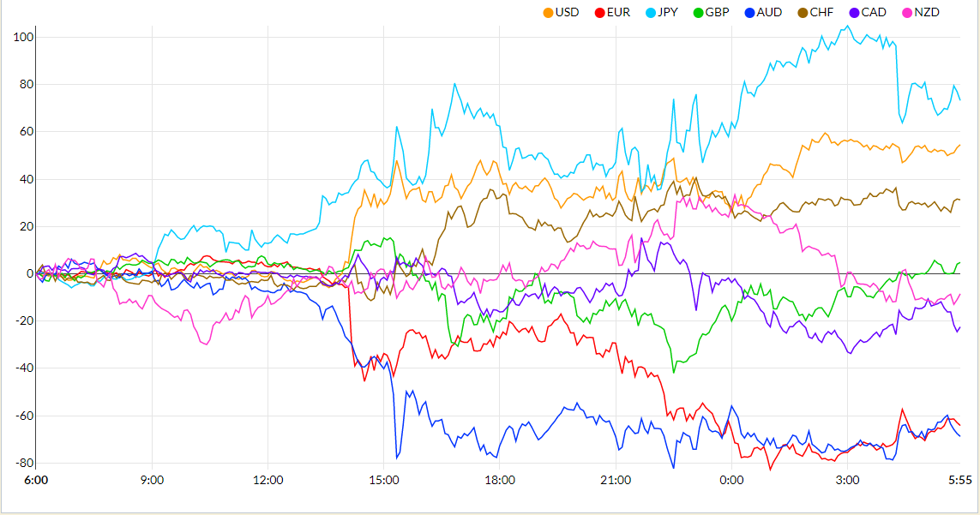This screenshot has height=515, width=980.
Task: Click the 0 baseline y-axis label
Action: [29, 274]
